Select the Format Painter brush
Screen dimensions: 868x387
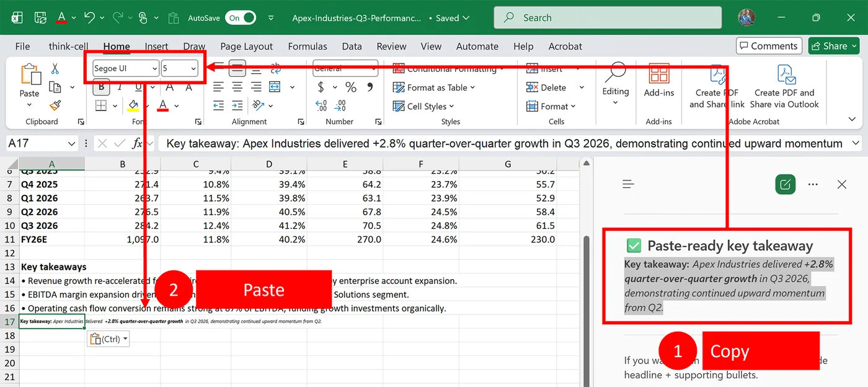click(55, 105)
